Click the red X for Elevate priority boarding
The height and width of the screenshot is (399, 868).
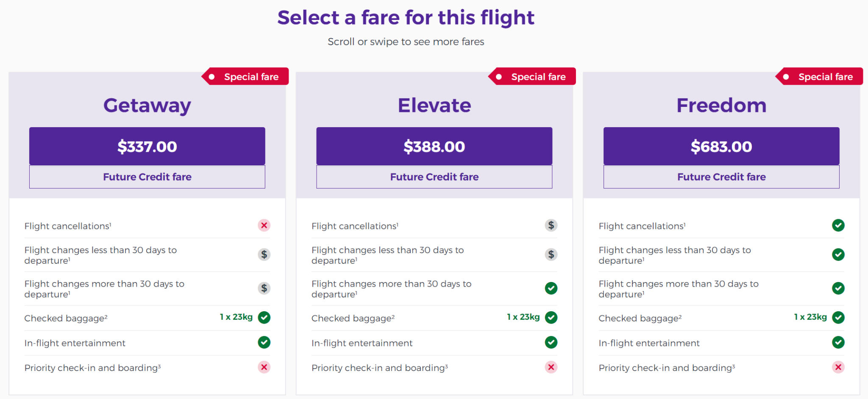tap(551, 367)
